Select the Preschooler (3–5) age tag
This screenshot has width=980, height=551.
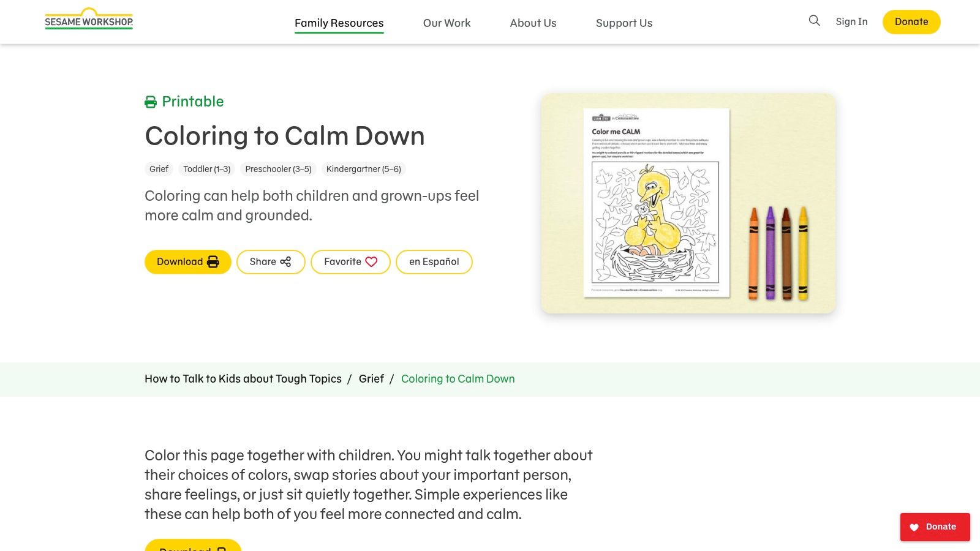tap(278, 169)
